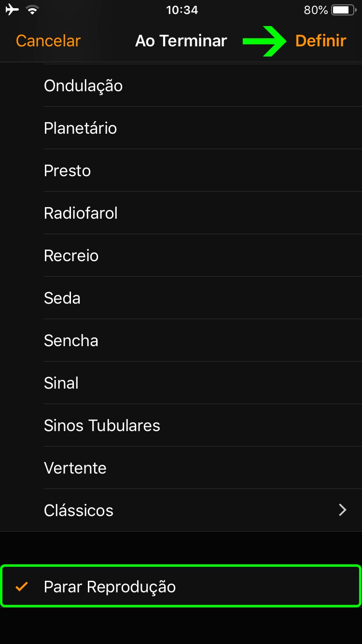The height and width of the screenshot is (644, 362).
Task: Select the Sinos Tubulares tone
Action: [102, 426]
